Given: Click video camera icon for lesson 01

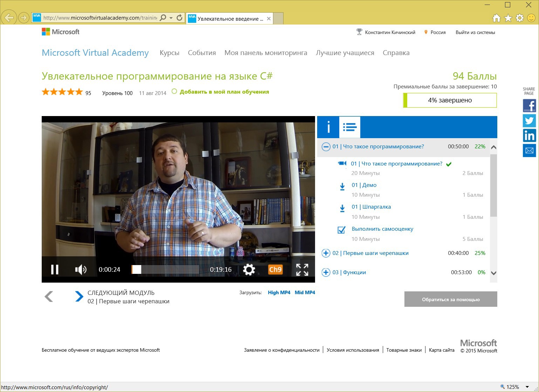Looking at the screenshot, I should [342, 163].
